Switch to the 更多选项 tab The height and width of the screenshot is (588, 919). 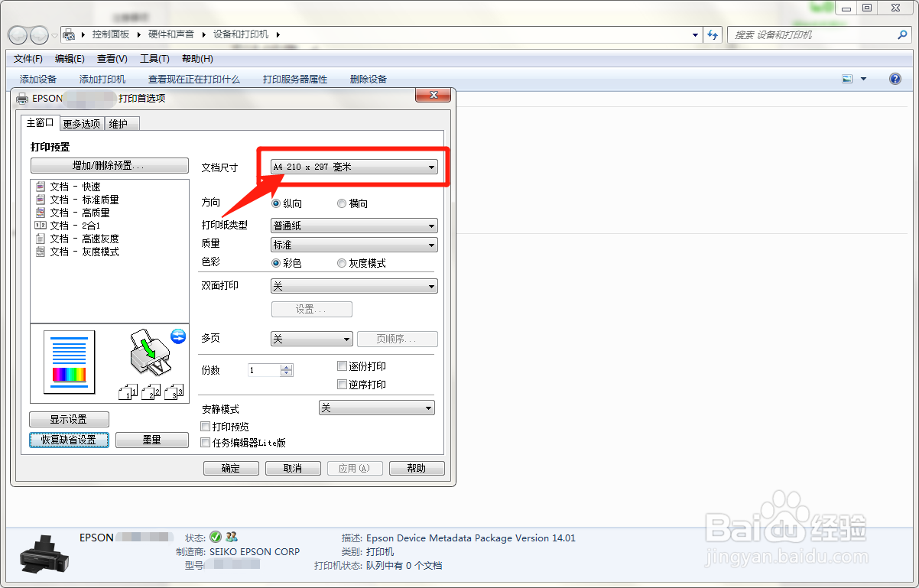point(82,124)
